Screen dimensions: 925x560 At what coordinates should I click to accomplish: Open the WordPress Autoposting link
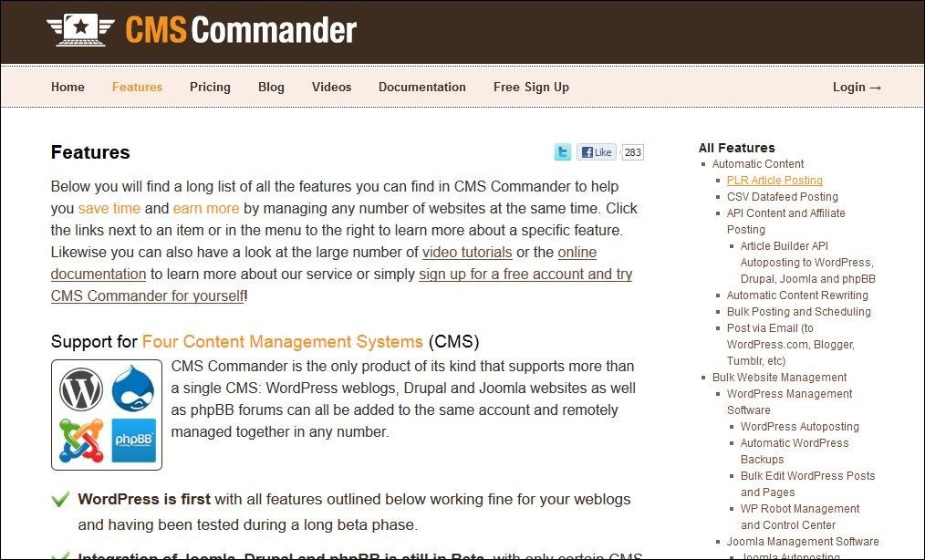click(x=800, y=427)
